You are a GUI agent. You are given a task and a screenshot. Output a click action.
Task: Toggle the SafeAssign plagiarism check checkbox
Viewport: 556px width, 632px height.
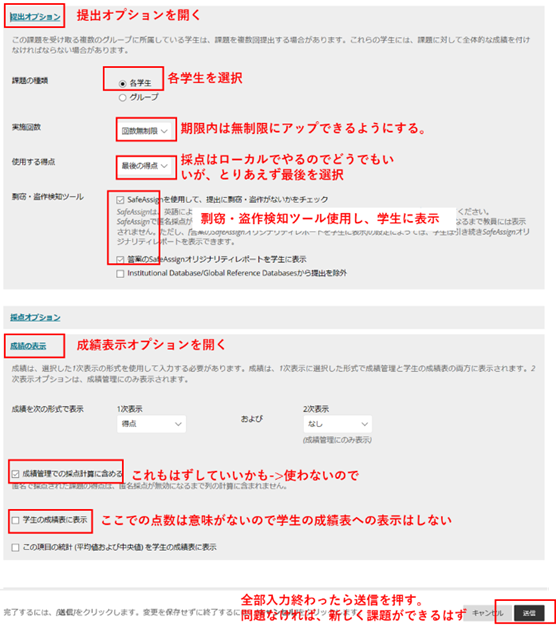(x=120, y=200)
